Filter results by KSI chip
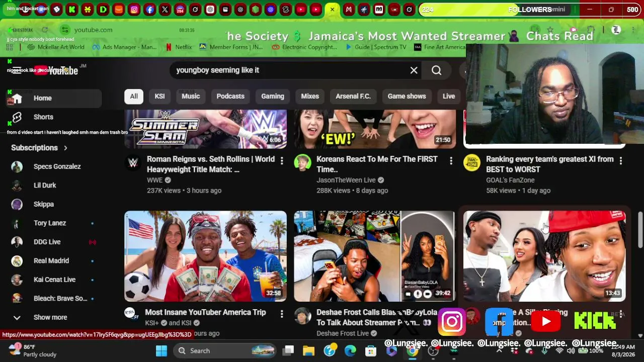This screenshot has height=362, width=644. (x=159, y=97)
